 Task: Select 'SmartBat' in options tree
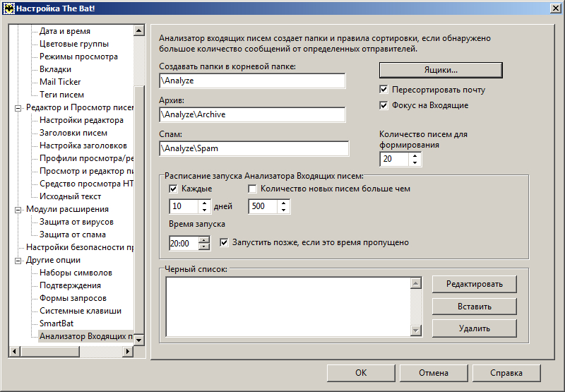(x=57, y=323)
